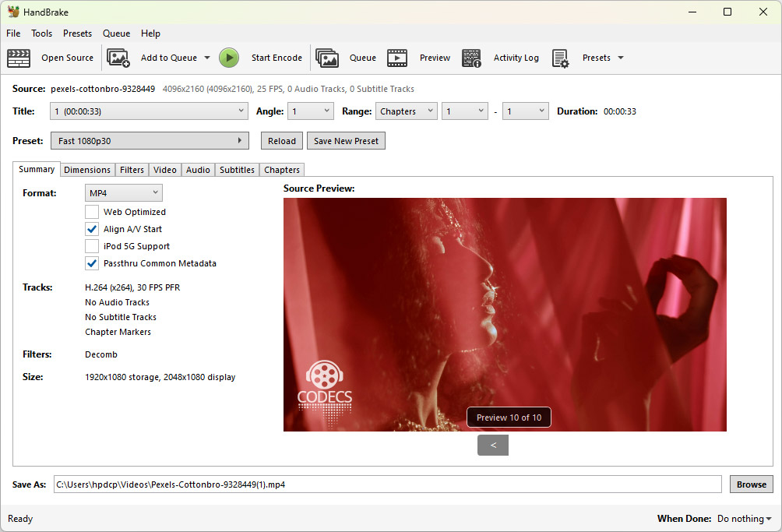Click the Presets gear document icon
The width and height of the screenshot is (782, 532).
pos(560,58)
